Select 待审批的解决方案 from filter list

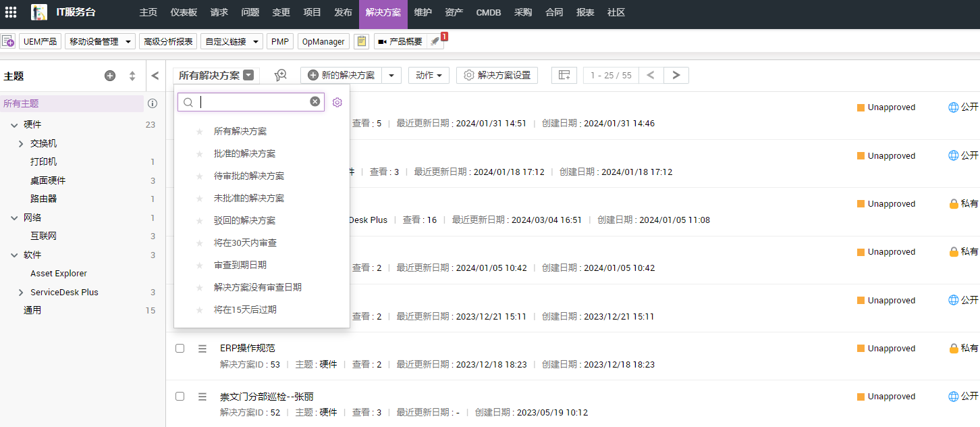click(x=248, y=176)
